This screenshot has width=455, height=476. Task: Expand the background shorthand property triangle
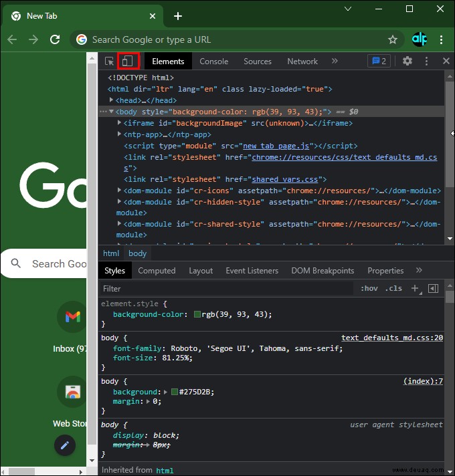165,392
